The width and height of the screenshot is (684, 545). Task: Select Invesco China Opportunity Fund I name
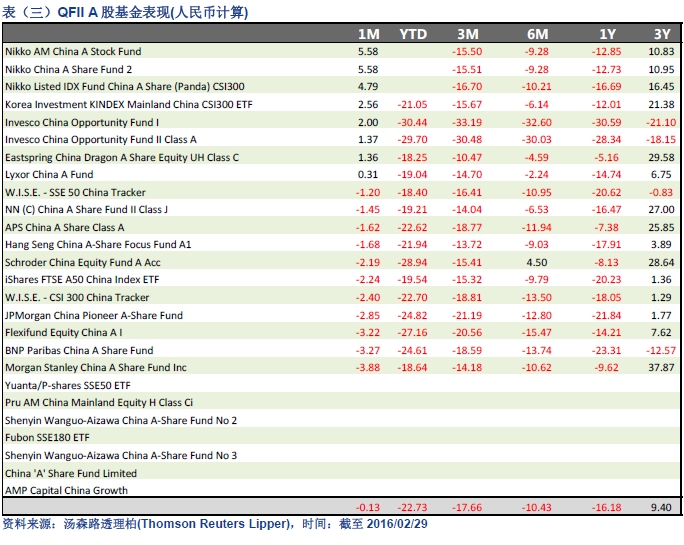tap(82, 123)
